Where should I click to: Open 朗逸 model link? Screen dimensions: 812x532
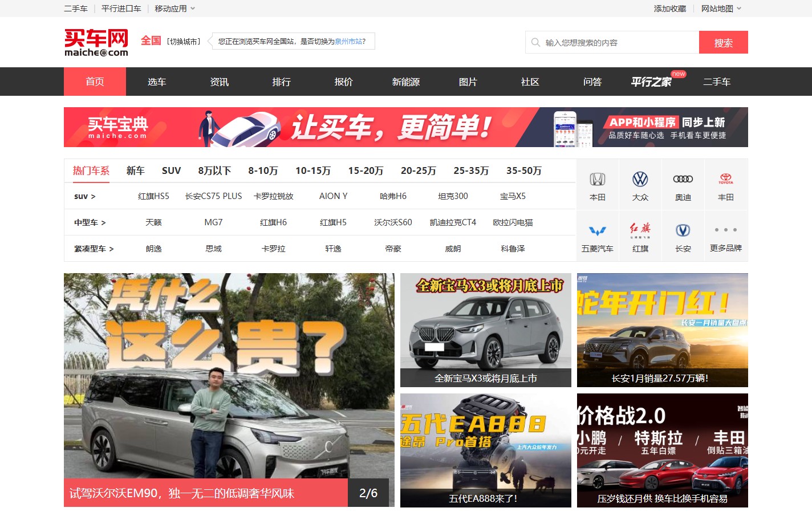[x=153, y=249]
